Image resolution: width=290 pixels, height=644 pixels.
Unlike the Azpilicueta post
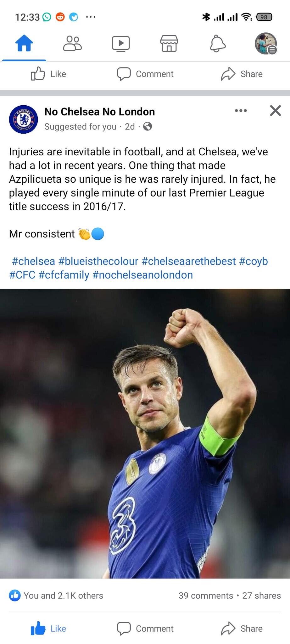[x=48, y=628]
